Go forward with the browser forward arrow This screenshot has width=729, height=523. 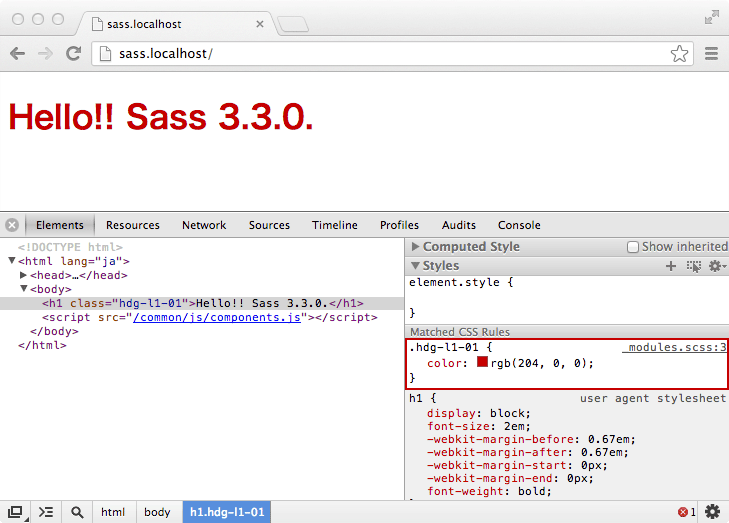pos(45,53)
